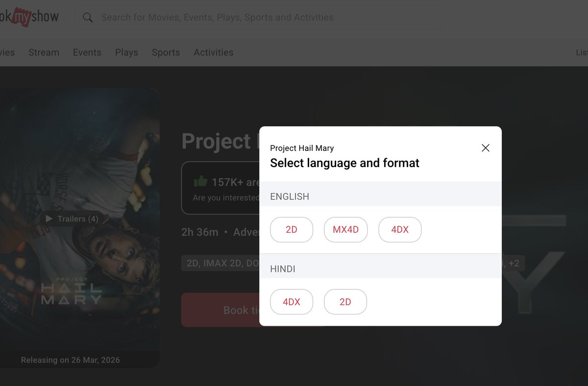
Task: Click the thumbs-up interested icon
Action: tap(200, 182)
